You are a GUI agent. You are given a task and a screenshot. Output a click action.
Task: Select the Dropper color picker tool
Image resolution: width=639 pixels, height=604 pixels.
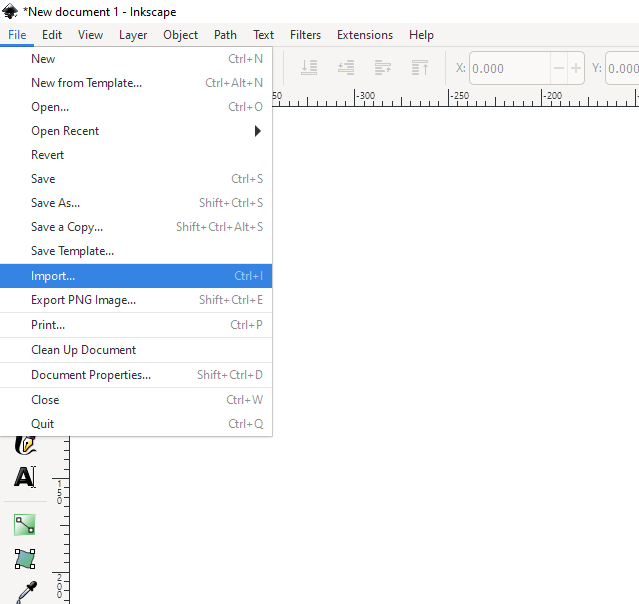(x=26, y=592)
